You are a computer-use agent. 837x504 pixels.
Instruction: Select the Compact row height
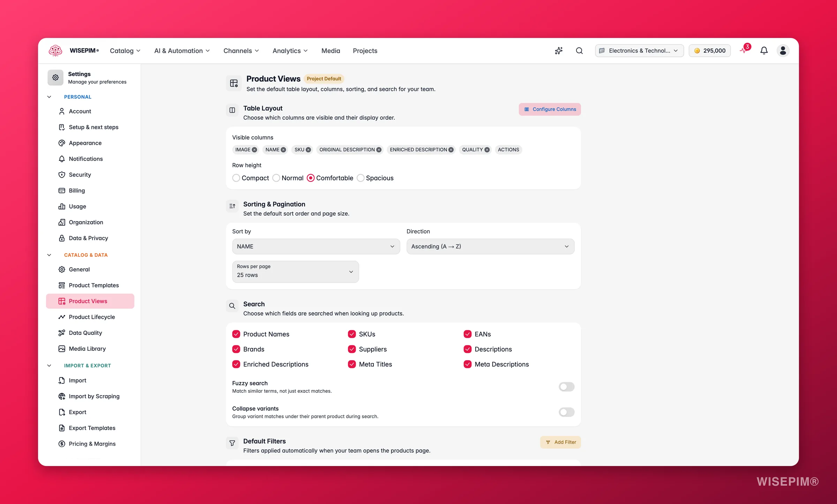(x=236, y=178)
